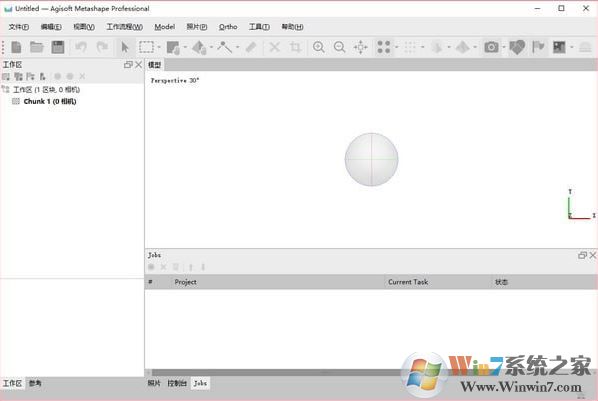Open Rectangle Selection dropdown arrow
598x401 pixels.
(x=159, y=47)
